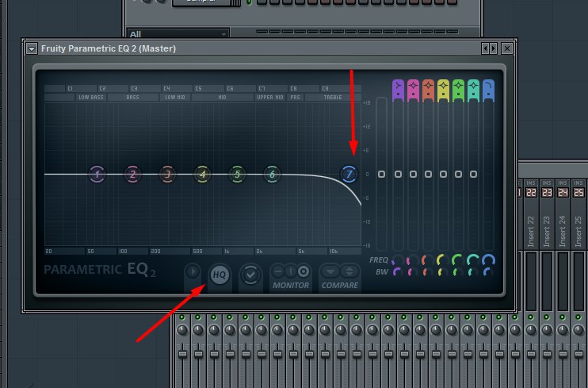Toggle Insert 23 mixer track mute LED

click(x=546, y=317)
